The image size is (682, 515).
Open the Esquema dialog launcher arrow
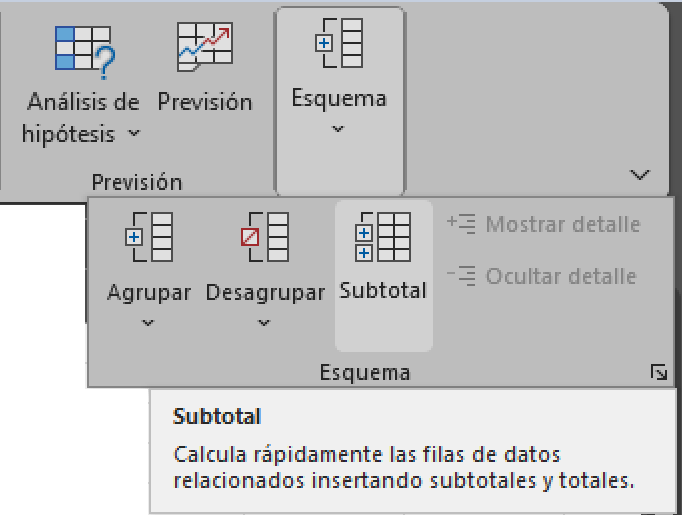click(x=659, y=373)
